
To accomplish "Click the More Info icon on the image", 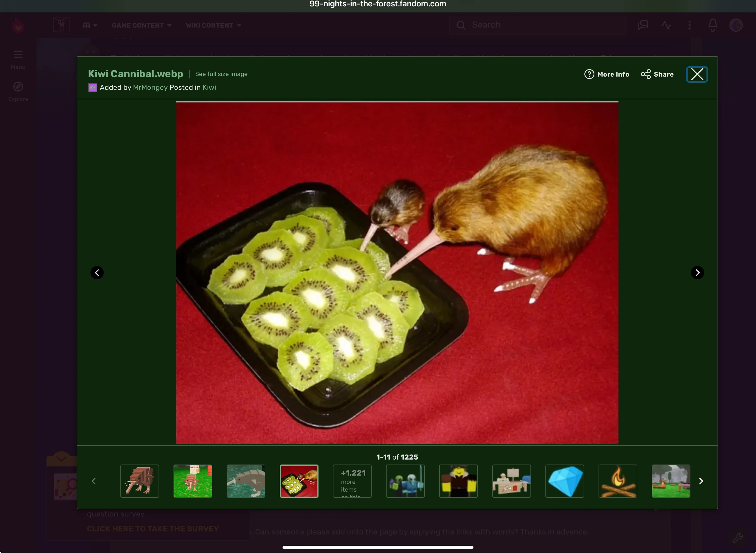I will pos(589,74).
